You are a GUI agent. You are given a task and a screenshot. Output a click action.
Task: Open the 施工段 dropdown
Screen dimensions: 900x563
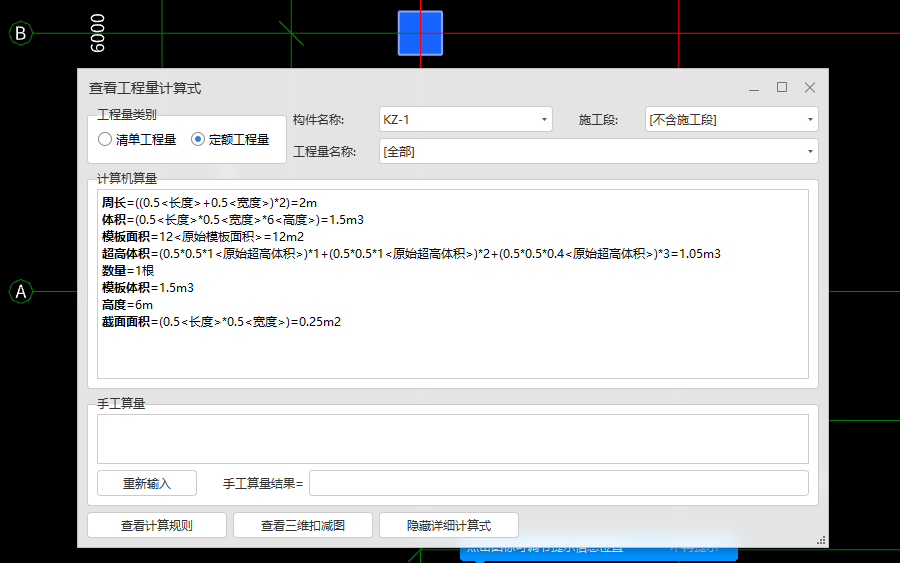(731, 119)
